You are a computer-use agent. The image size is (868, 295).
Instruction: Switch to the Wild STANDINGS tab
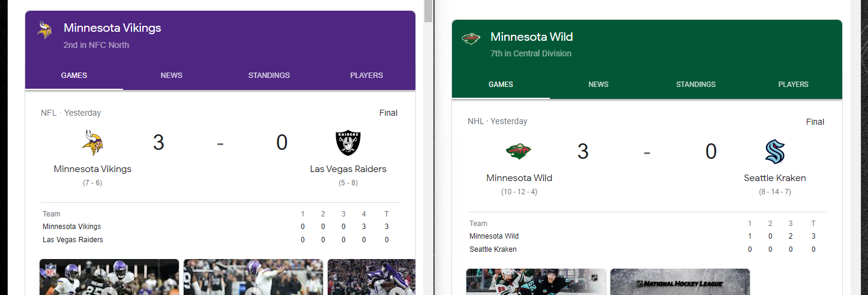click(x=696, y=85)
